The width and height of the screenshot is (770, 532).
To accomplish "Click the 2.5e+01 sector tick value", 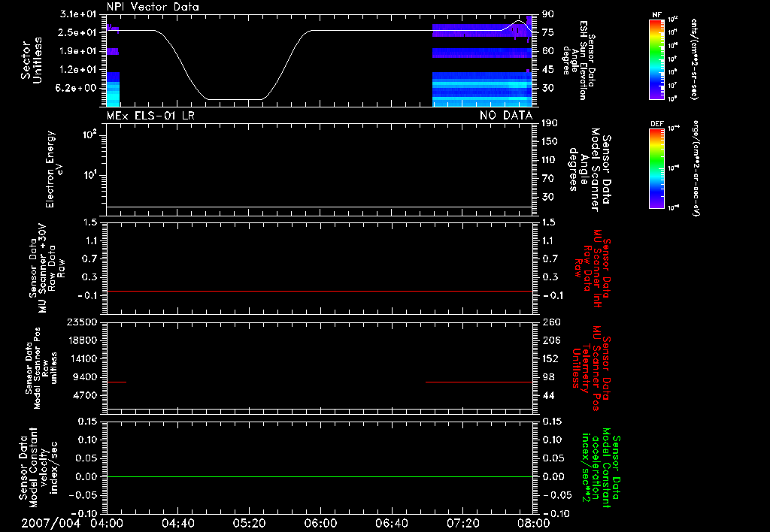I will (x=78, y=32).
